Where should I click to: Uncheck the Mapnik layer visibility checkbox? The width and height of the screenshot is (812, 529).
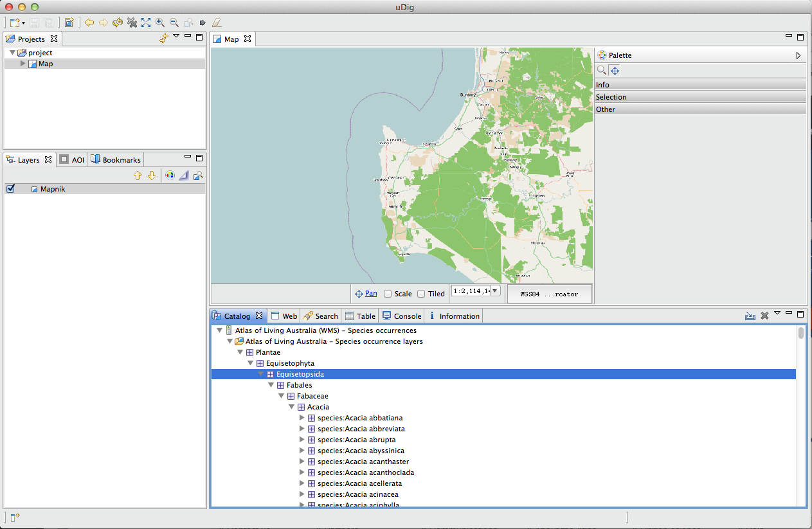(x=10, y=189)
